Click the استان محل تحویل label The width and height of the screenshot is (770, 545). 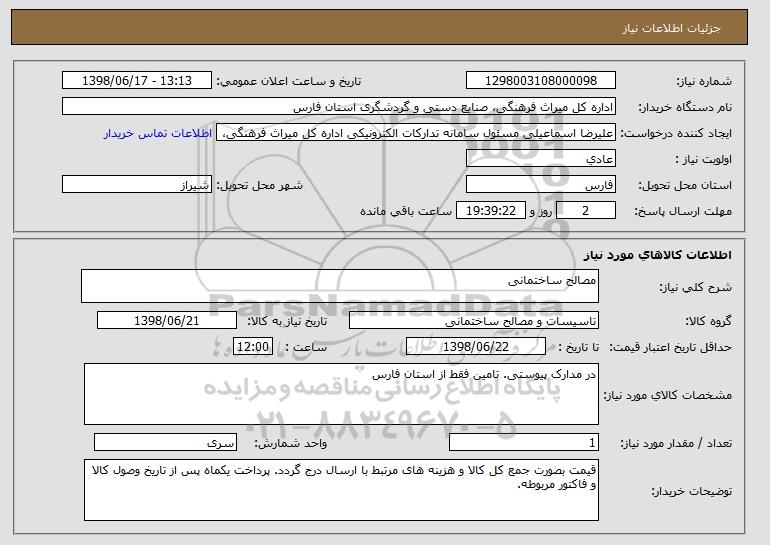point(685,185)
